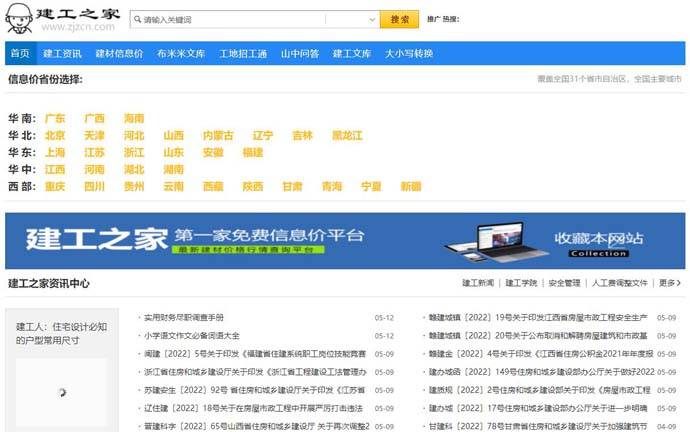This screenshot has height=432, width=690.
Task: Open news item 小学语文作文必备词语大全
Action: point(192,336)
